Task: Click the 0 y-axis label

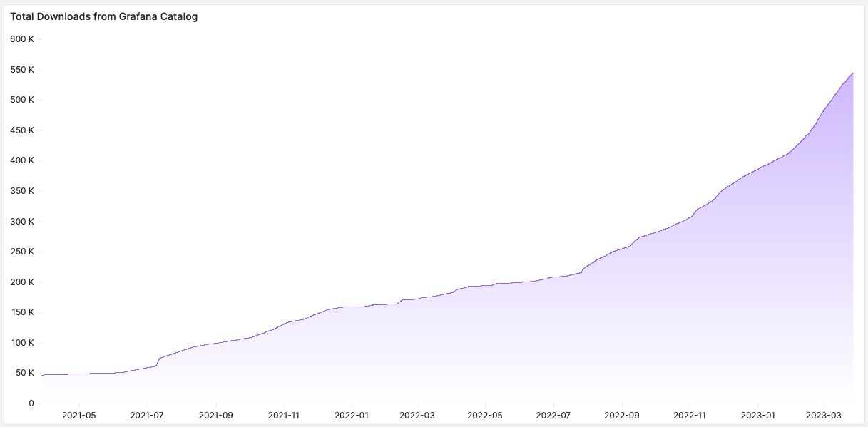Action: tap(31, 403)
